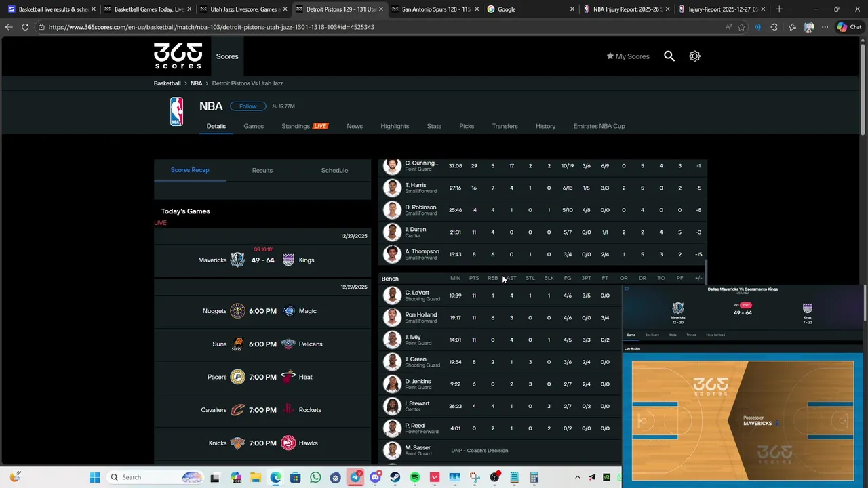The image size is (868, 488).
Task: Open live Mavericks vs Kings game row
Action: [x=262, y=260]
